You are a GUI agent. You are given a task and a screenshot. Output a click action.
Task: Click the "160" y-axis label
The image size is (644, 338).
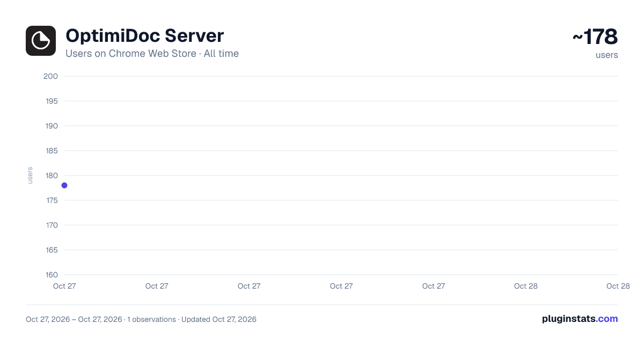click(50, 275)
